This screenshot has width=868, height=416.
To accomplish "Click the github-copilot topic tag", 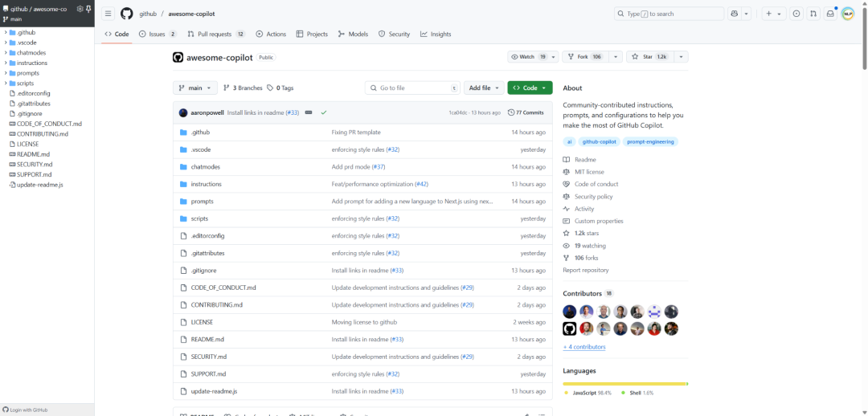I will click(600, 141).
